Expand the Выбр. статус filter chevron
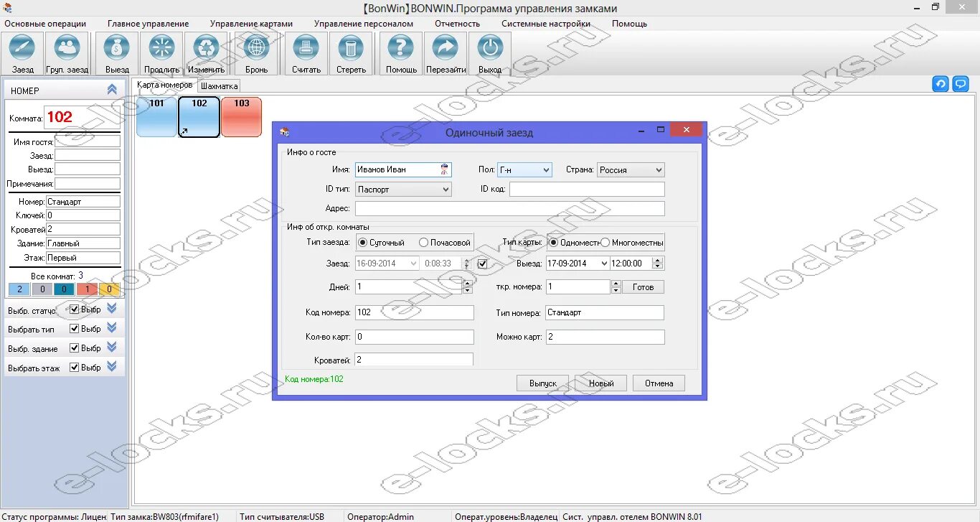 pos(111,308)
